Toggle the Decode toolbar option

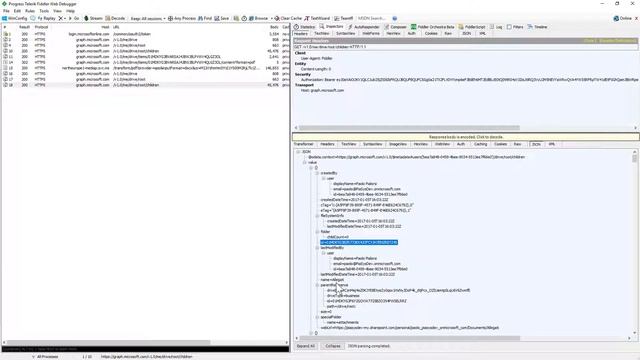115,18
